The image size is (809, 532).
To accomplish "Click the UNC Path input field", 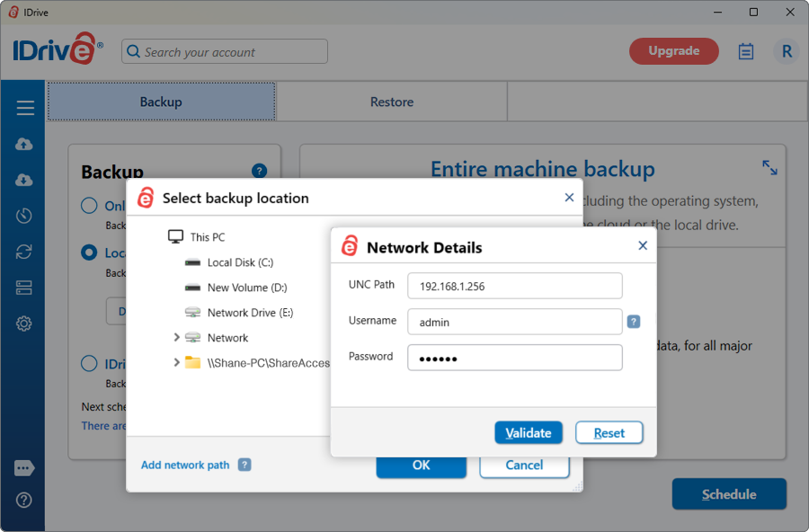I will 515,286.
